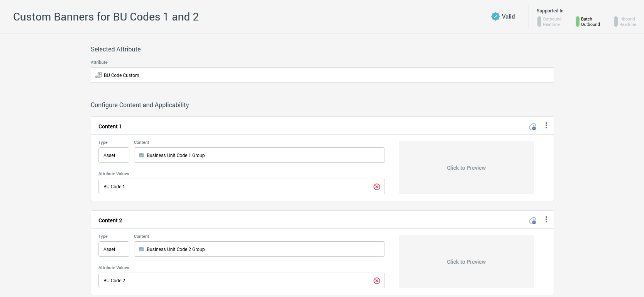Screen dimensions: 644x297
Task: Open the Type dropdown in Content 2
Action: (x=114, y=249)
